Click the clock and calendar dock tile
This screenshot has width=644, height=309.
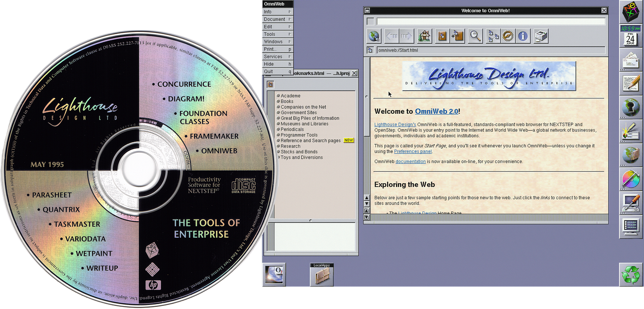(x=631, y=36)
